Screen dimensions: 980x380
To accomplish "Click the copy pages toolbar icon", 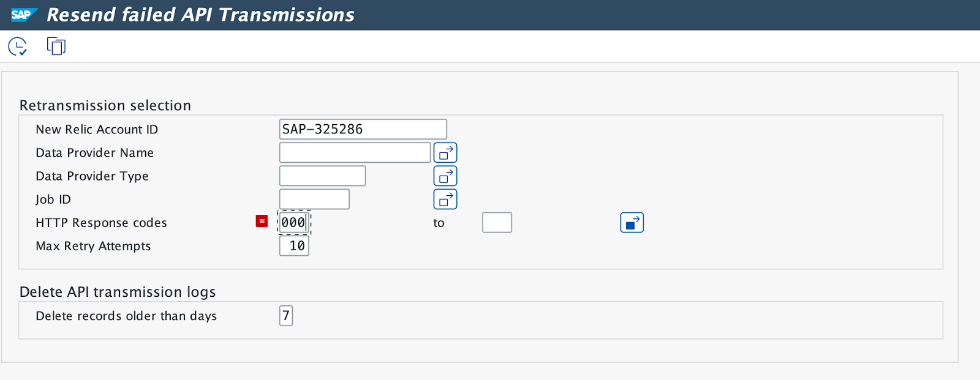I will click(56, 46).
